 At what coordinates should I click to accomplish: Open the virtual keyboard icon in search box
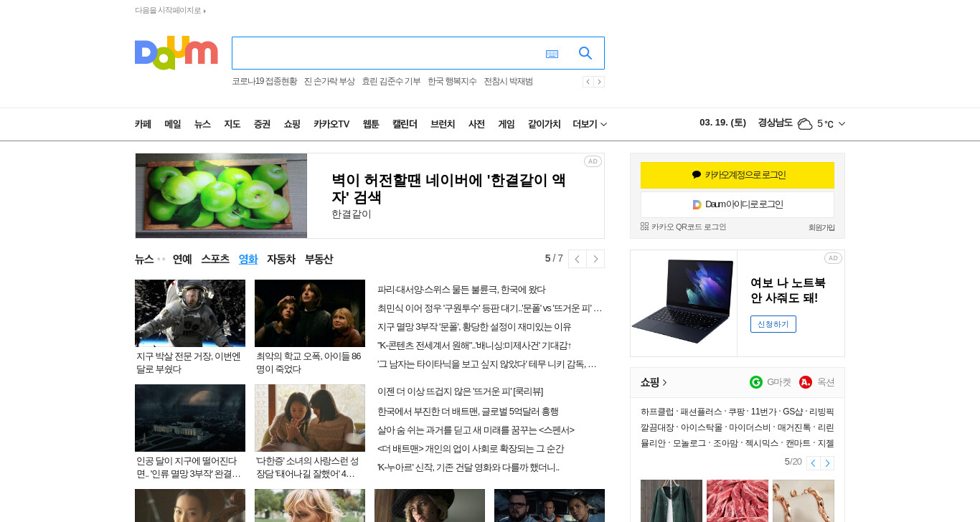pyautogui.click(x=552, y=54)
